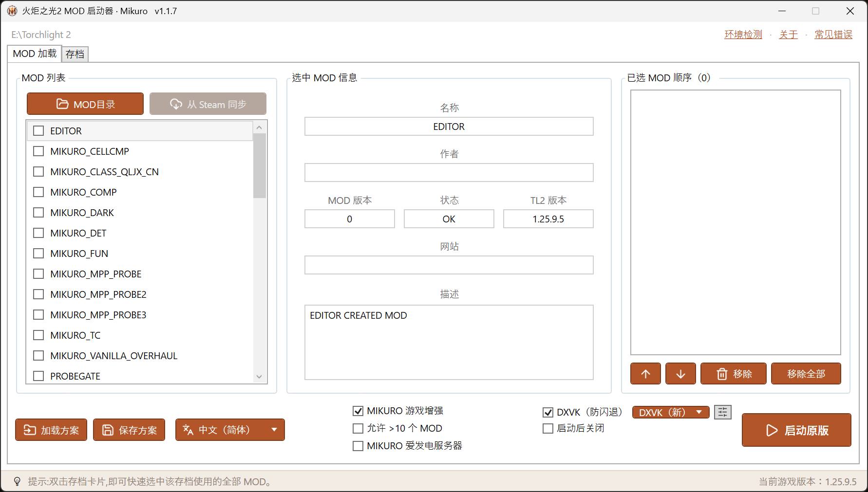This screenshot has width=868, height=492.
Task: Tick the EDITOR mod checkbox
Action: 38,131
